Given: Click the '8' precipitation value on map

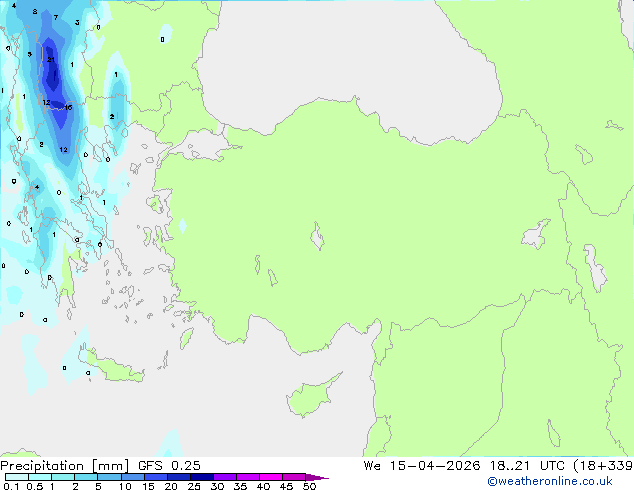Looking at the screenshot, I should click(35, 12).
